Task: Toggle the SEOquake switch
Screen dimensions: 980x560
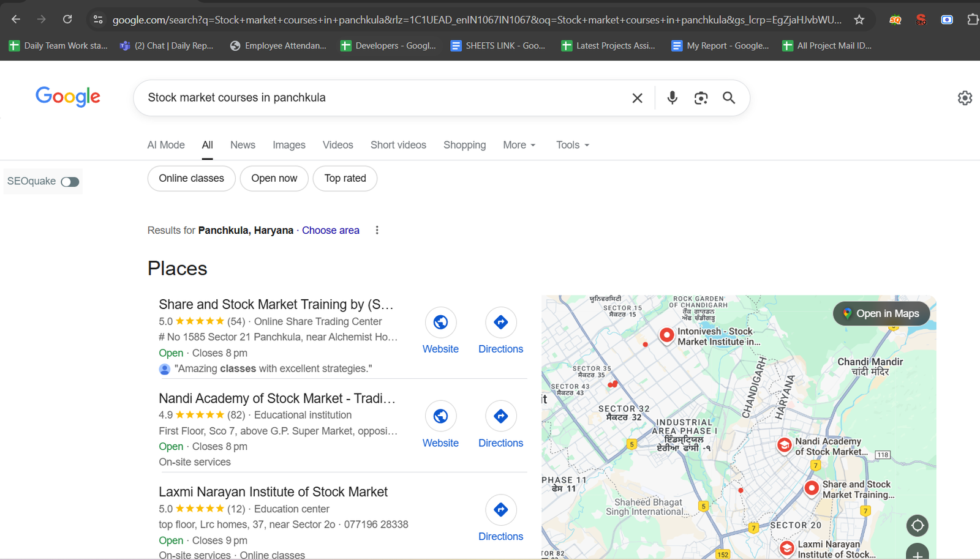Action: point(70,182)
